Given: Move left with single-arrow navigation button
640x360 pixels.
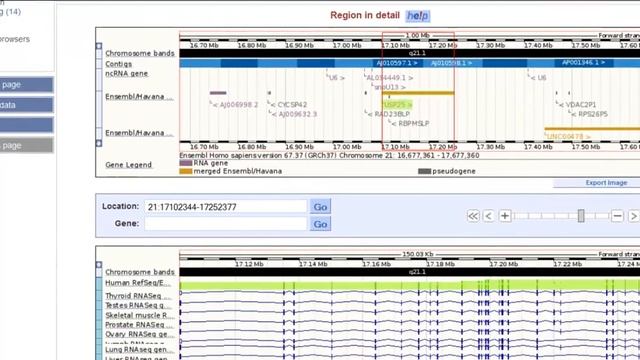Looking at the screenshot, I should (489, 216).
